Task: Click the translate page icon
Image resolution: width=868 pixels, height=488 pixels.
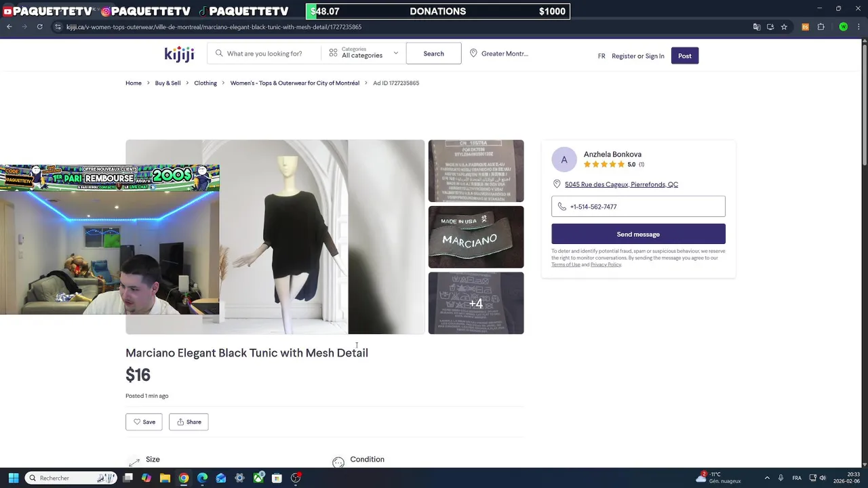Action: point(757,27)
